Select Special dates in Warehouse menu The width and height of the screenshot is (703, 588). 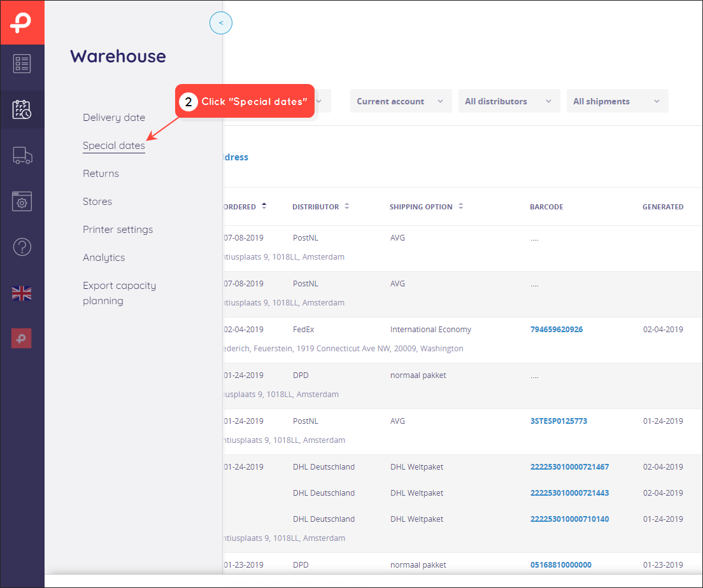pyautogui.click(x=114, y=146)
